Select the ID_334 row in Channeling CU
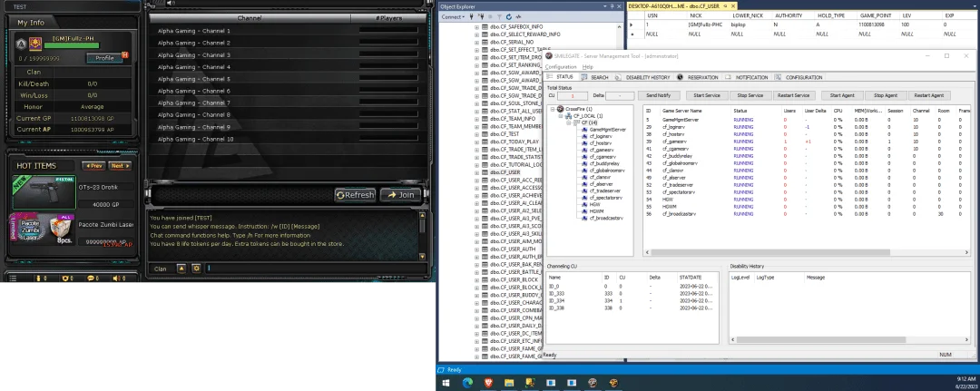This screenshot has height=391, width=980. coord(632,301)
